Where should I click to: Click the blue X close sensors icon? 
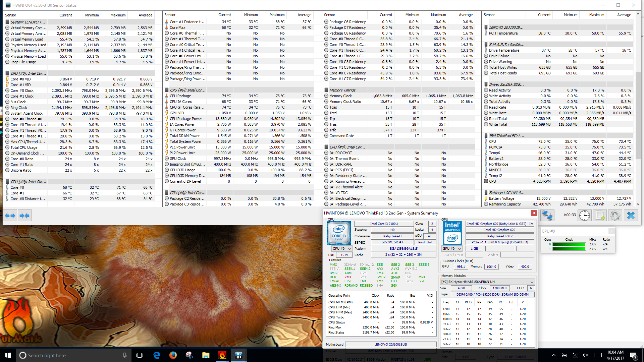point(631,215)
